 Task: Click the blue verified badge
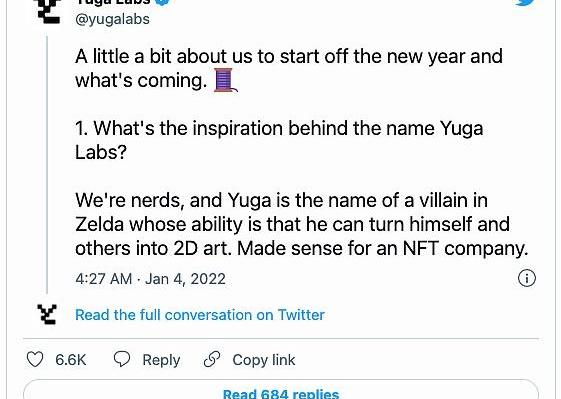162,2
